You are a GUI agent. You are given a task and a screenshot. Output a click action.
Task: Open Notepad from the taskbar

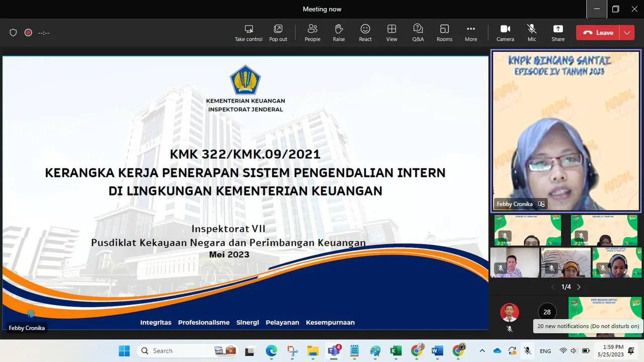coord(354,351)
